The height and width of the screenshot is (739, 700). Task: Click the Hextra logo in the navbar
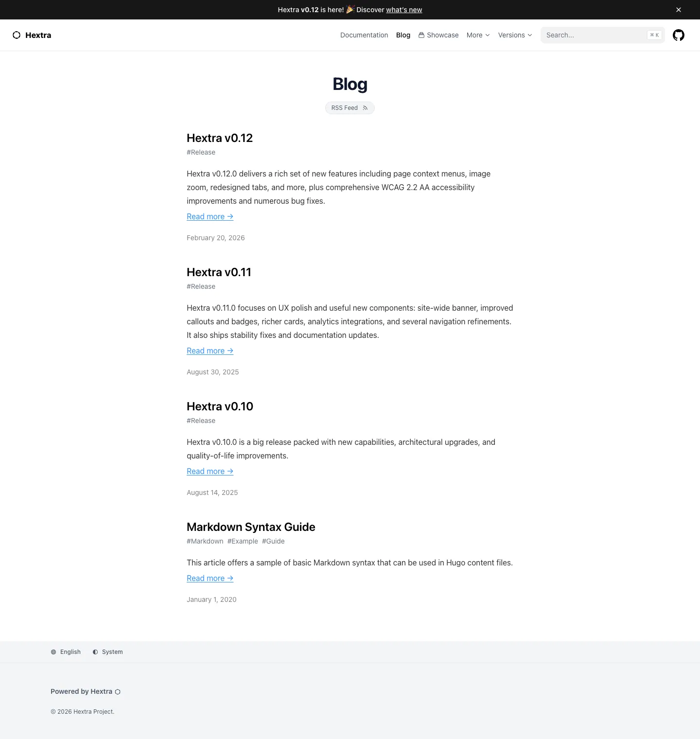click(x=32, y=35)
